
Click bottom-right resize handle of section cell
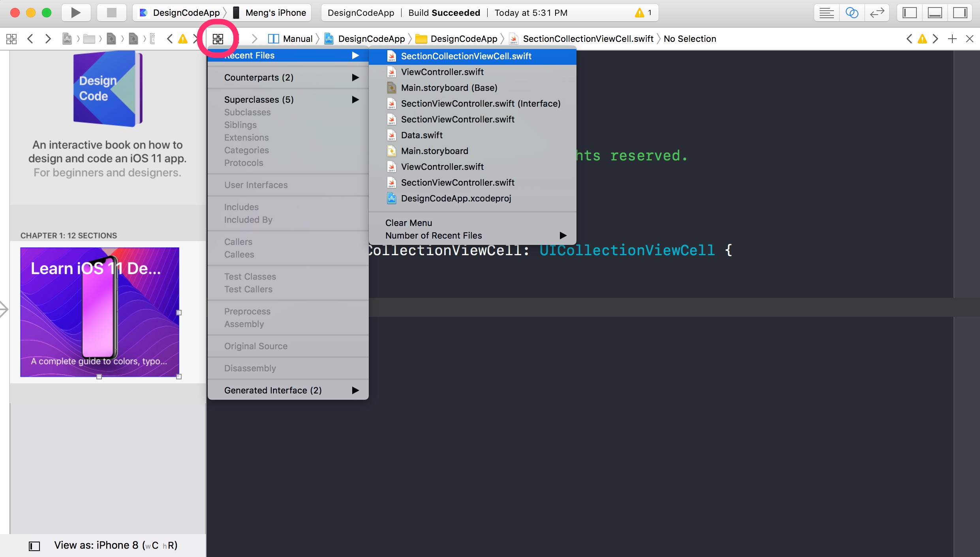[x=179, y=376]
